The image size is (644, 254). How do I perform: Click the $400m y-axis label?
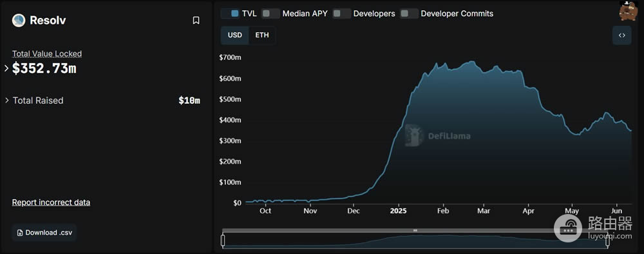[x=230, y=120]
